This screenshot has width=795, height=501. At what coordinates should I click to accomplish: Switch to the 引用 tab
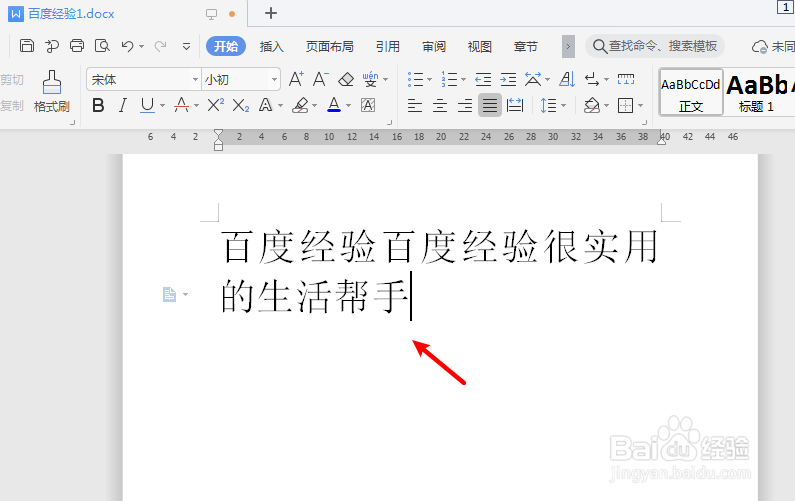click(388, 47)
